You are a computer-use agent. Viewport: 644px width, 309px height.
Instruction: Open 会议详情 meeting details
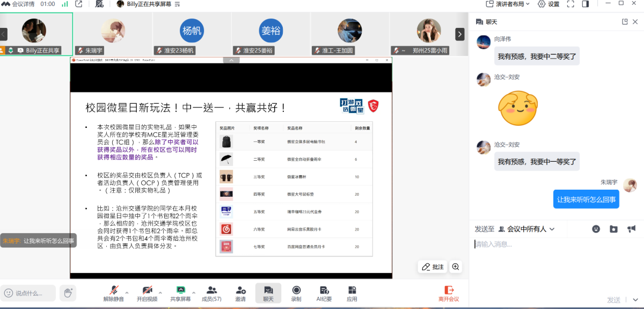tap(19, 4)
